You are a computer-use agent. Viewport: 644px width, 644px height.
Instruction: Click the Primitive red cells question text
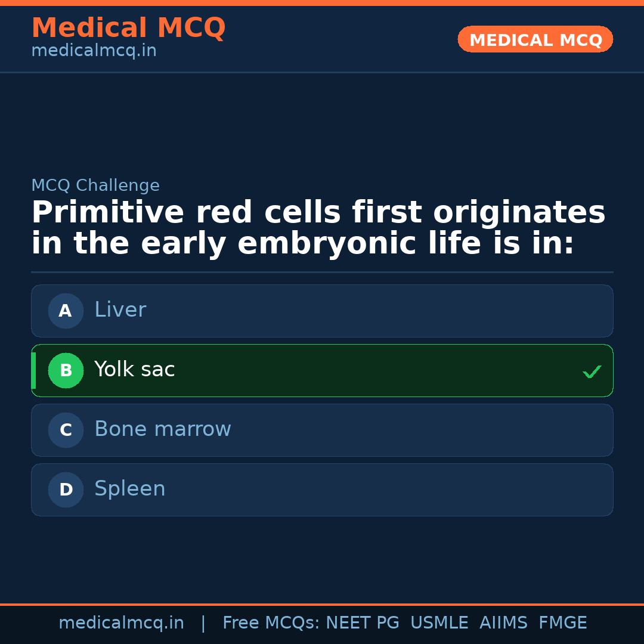click(x=318, y=228)
